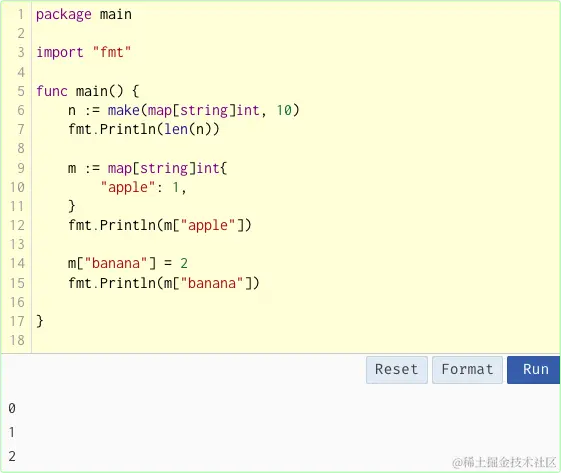The width and height of the screenshot is (561, 473).
Task: Click line number 18 in gutter
Action: pyautogui.click(x=17, y=340)
